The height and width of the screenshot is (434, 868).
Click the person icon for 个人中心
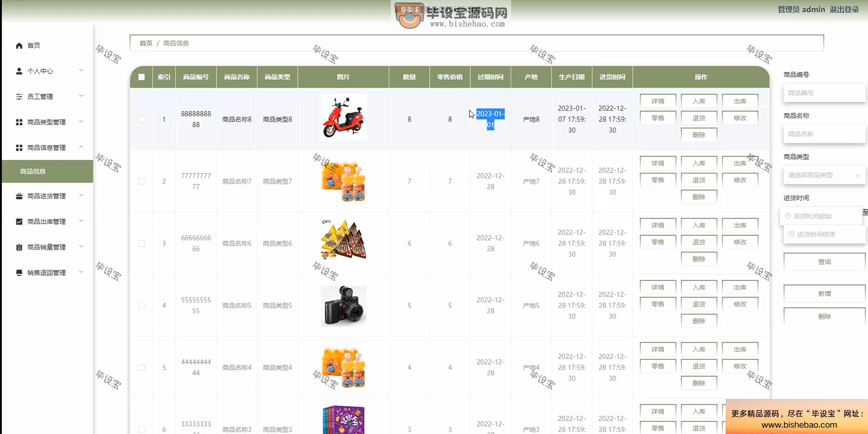tap(19, 71)
